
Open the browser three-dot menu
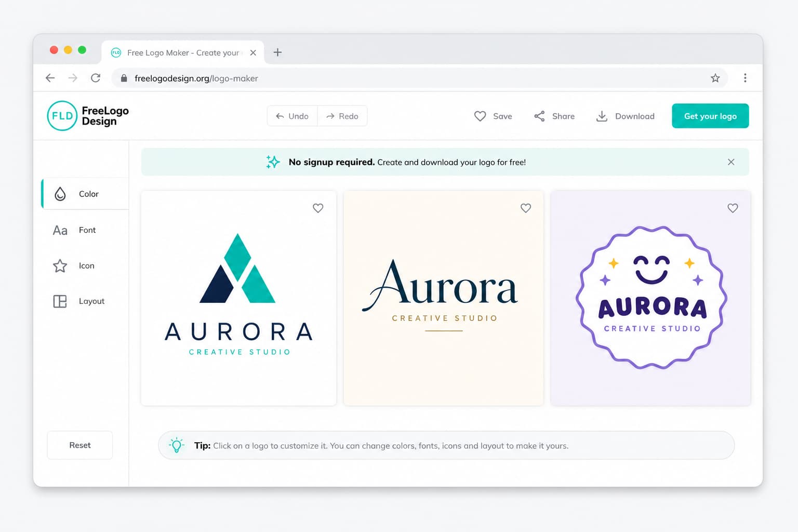coord(745,78)
